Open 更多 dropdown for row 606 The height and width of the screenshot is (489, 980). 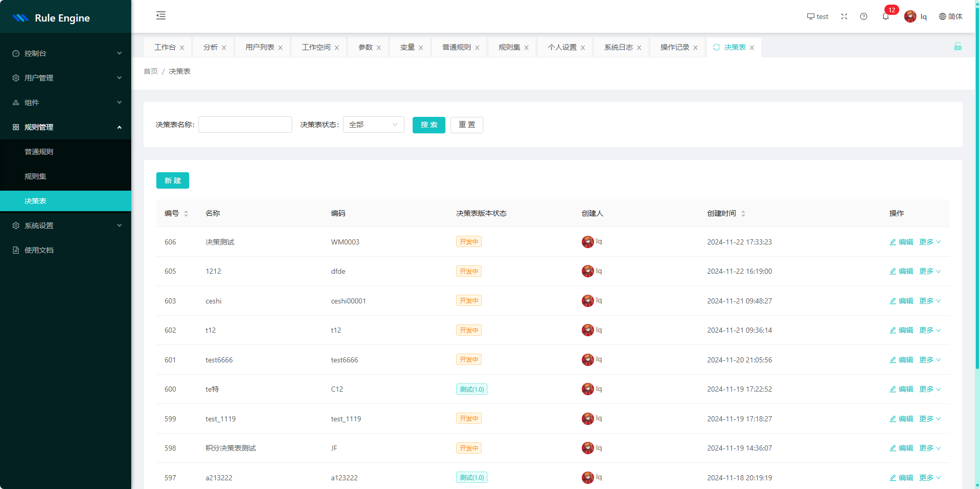929,242
